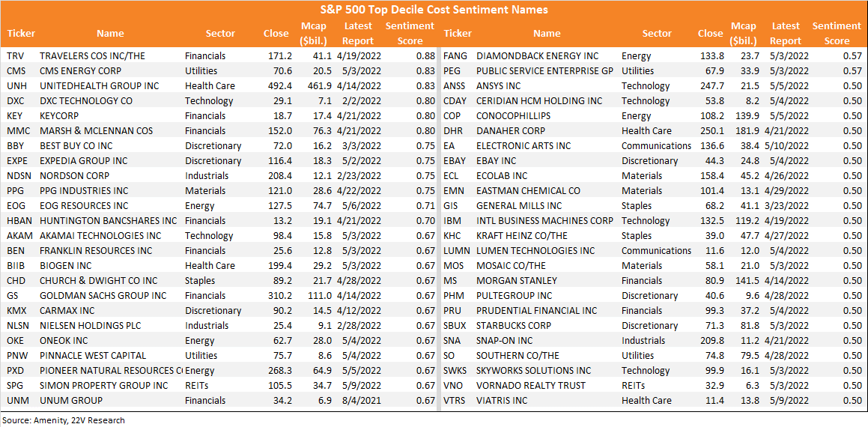Image resolution: width=868 pixels, height=427 pixels.
Task: Select the CONOCOPHILLIPS name cell
Action: [x=513, y=116]
